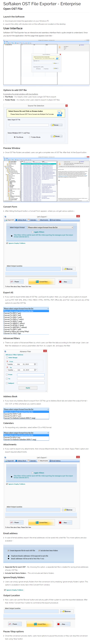Toggle Create Separate File for each OST file
94x644 pixels.
pyautogui.click(x=8, y=551)
